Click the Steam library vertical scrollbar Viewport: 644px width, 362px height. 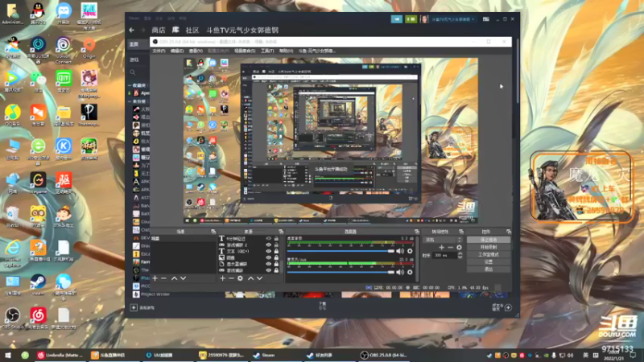click(517, 72)
